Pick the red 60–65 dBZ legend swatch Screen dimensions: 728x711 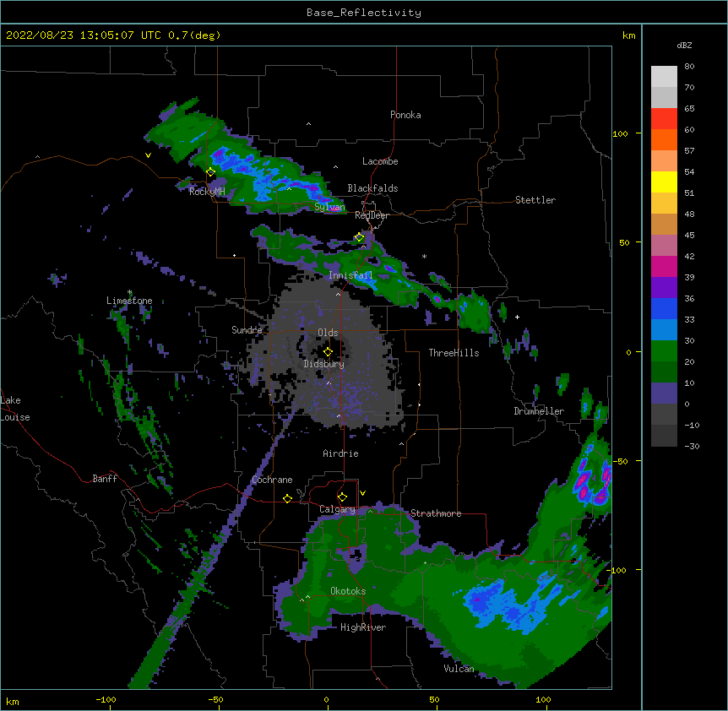pos(664,119)
